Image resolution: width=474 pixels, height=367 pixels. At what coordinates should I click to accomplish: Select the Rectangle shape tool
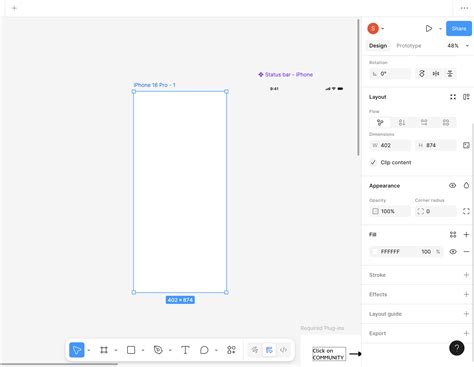pos(131,350)
